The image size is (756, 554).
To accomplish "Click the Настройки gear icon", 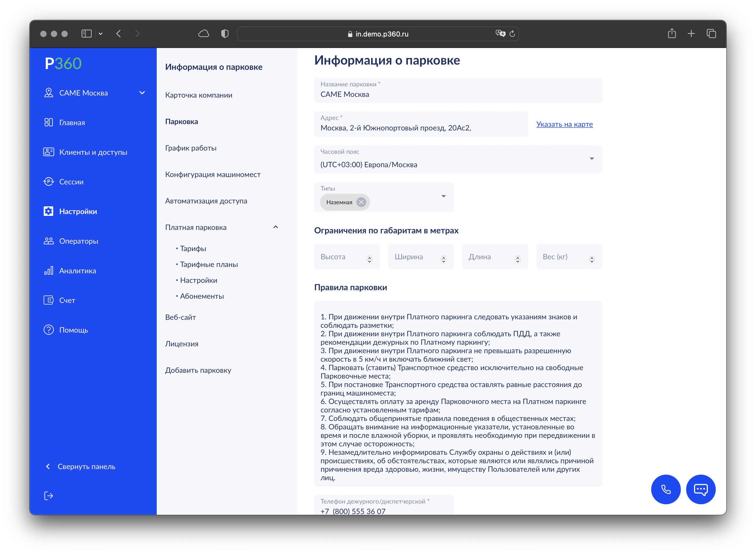I will pyautogui.click(x=49, y=211).
